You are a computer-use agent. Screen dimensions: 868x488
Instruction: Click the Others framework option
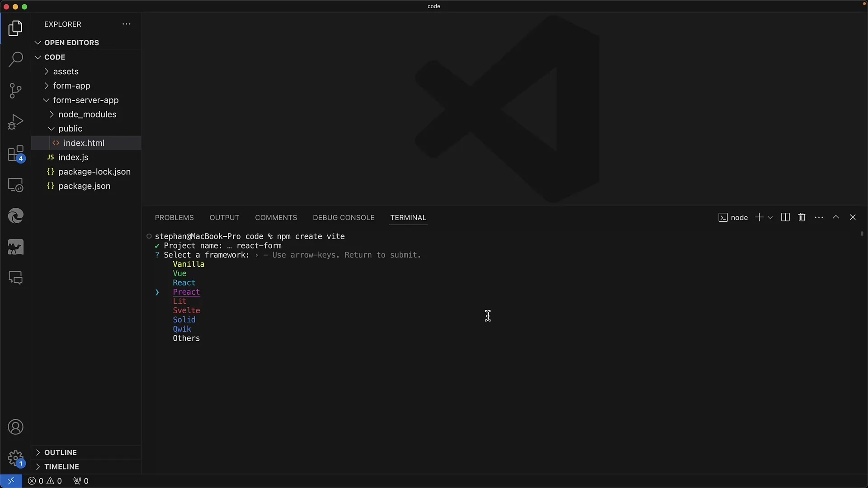click(x=186, y=338)
